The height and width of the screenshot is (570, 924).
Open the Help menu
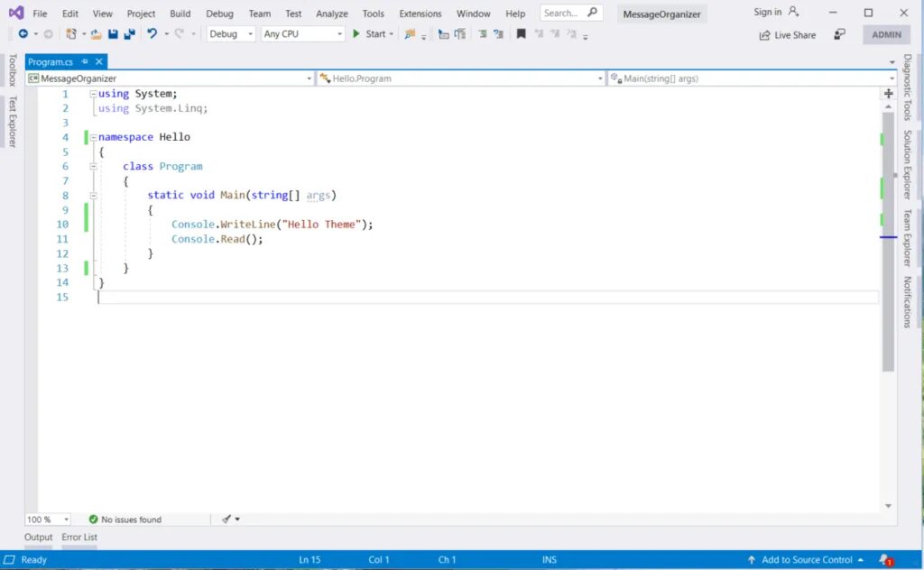click(515, 14)
